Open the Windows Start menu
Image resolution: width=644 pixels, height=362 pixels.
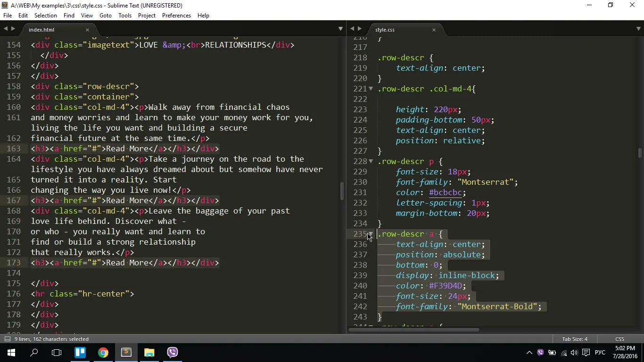[11, 353]
